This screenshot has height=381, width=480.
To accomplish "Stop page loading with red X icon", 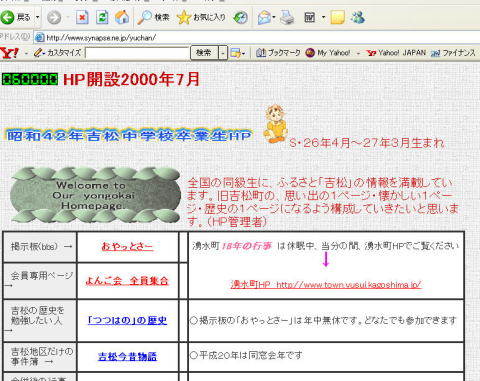I will click(x=82, y=17).
